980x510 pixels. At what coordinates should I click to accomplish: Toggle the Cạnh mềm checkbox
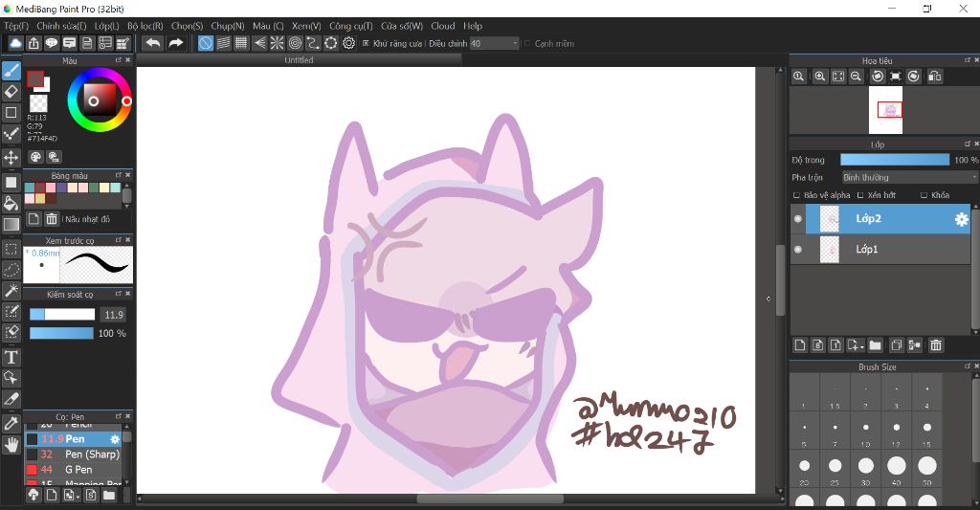(527, 43)
